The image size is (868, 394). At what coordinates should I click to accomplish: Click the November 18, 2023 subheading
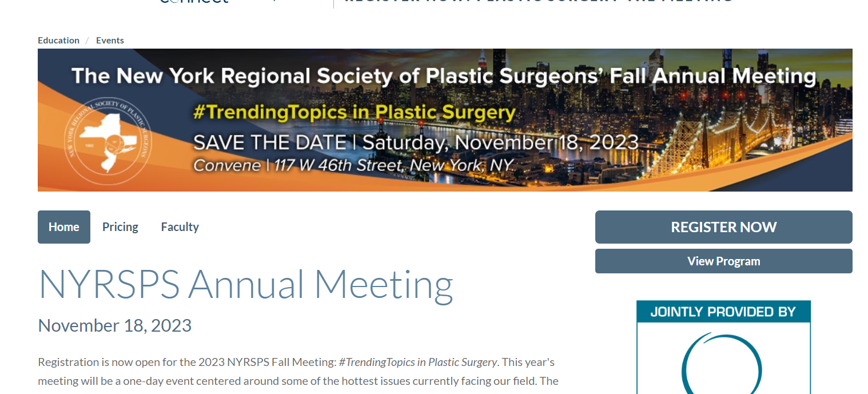[x=114, y=325]
